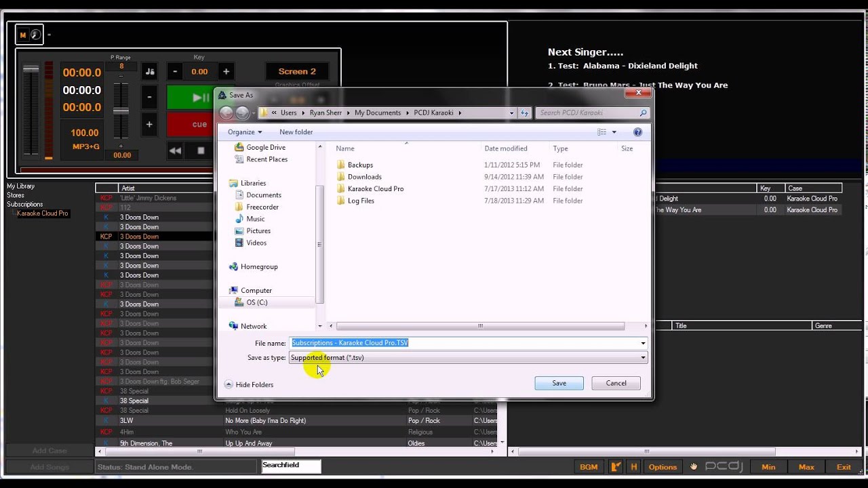Raise the key with the plus button

point(226,72)
